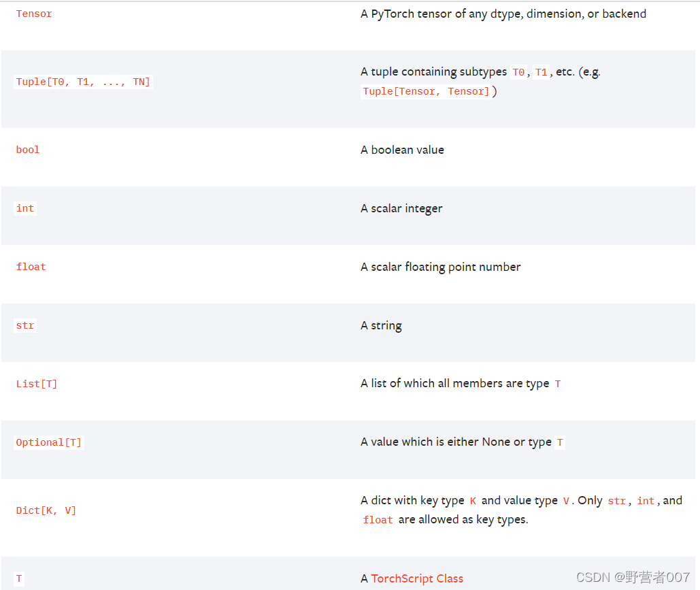Viewport: 700px width, 590px height.
Task: Click the int type cell
Action: pyautogui.click(x=25, y=208)
